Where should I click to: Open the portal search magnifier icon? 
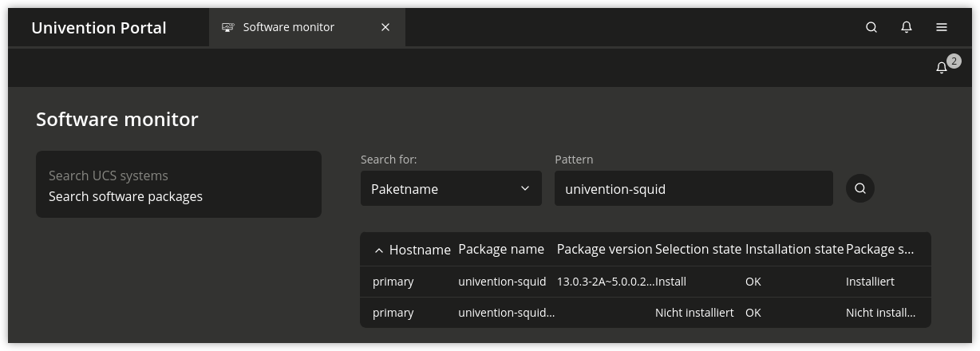pyautogui.click(x=871, y=27)
